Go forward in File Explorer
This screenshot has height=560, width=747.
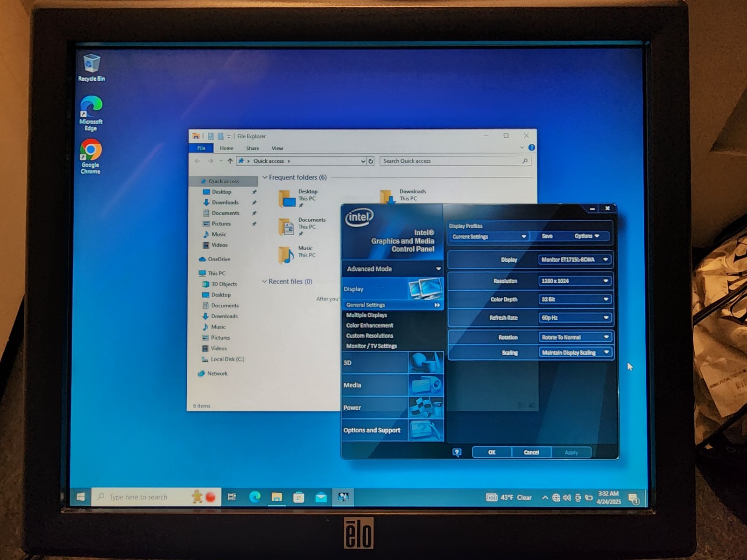click(x=211, y=161)
